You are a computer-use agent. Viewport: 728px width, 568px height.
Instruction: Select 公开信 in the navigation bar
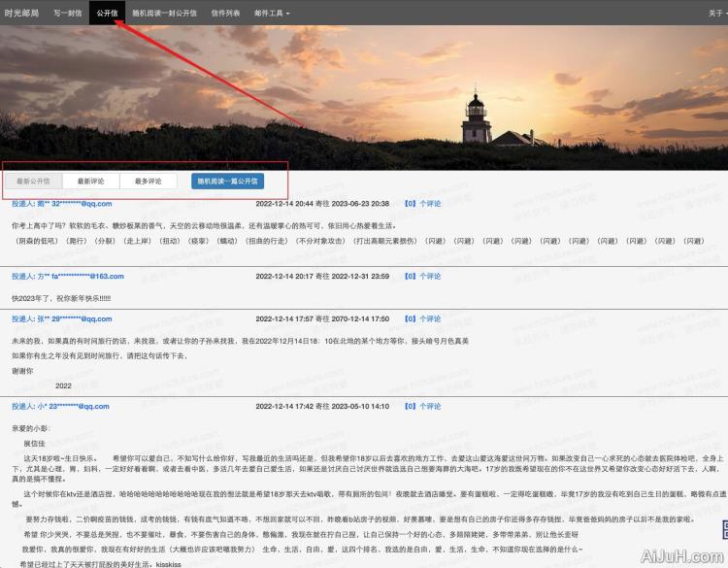pyautogui.click(x=107, y=13)
